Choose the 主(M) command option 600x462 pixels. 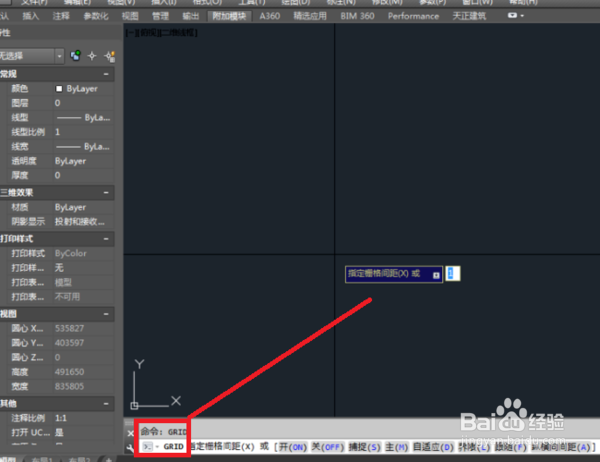click(397, 447)
